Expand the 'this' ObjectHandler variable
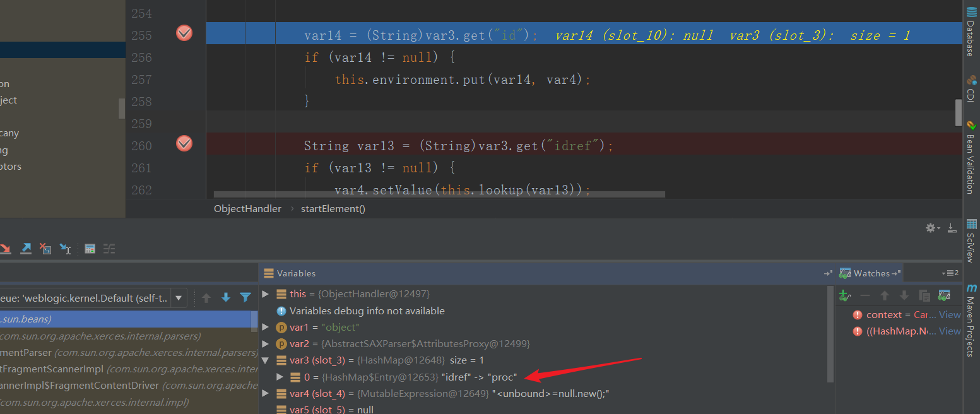The width and height of the screenshot is (980, 414). (x=266, y=294)
